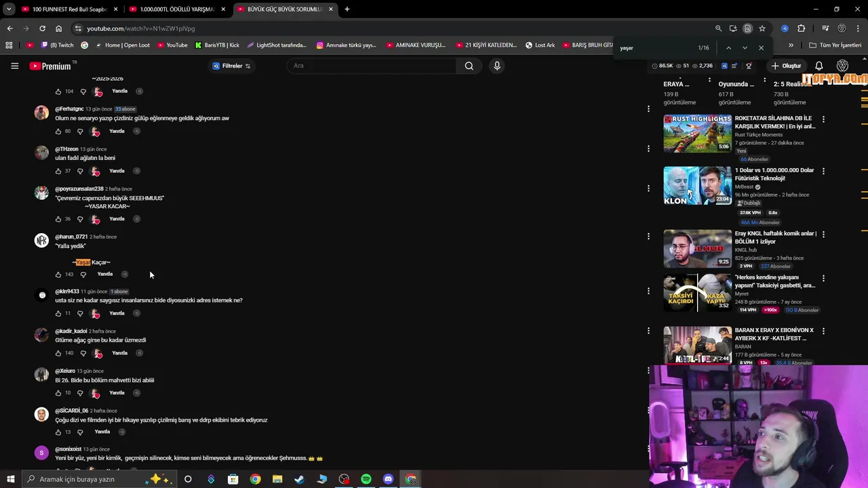
Task: Open MrBeast KLON video thumbnail
Action: [x=697, y=185]
